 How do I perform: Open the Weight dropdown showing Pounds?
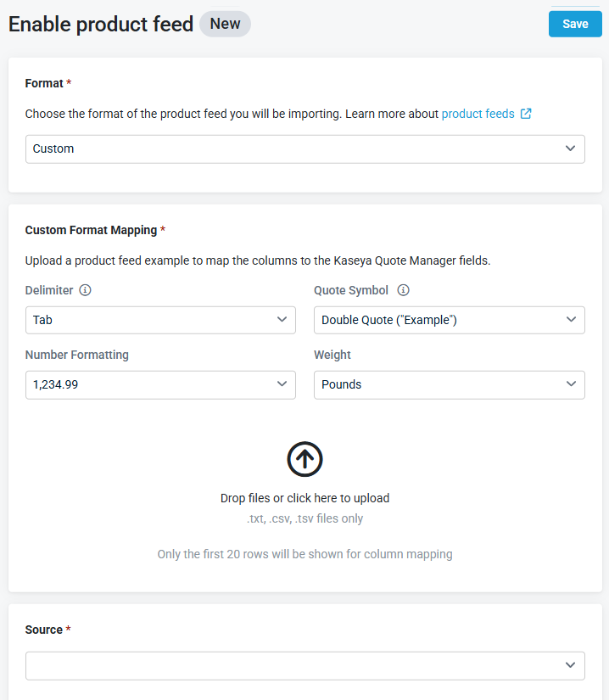pos(450,385)
